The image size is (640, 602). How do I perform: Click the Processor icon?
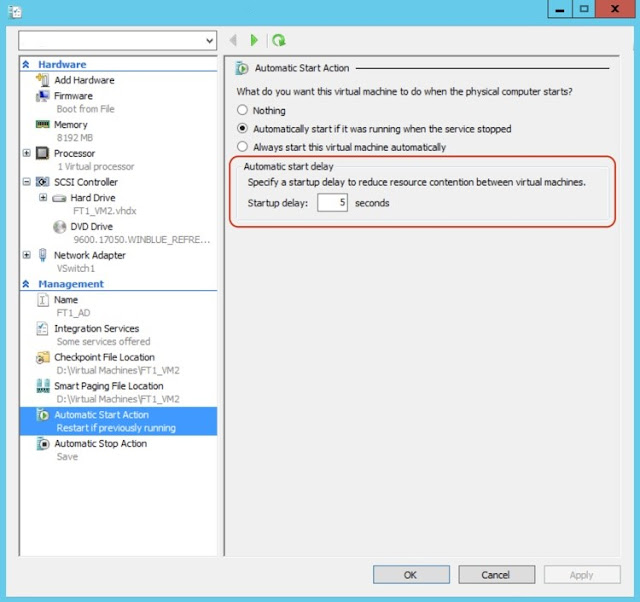(x=42, y=153)
